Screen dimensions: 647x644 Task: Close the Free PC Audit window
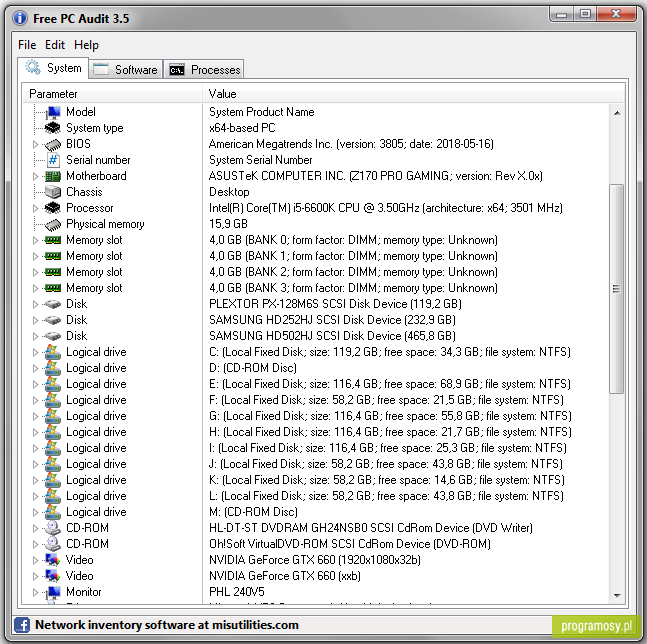click(x=616, y=14)
